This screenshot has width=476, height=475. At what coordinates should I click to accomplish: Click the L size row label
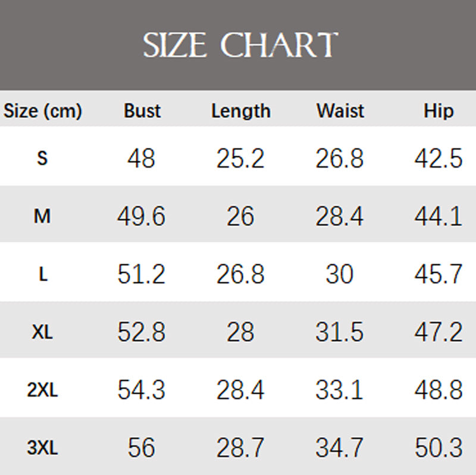click(42, 274)
